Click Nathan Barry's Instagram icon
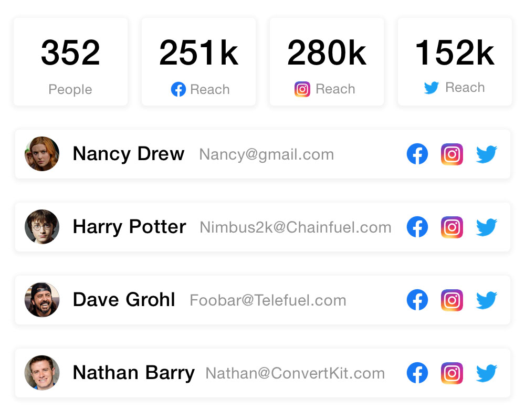The width and height of the screenshot is (525, 420). pos(451,373)
